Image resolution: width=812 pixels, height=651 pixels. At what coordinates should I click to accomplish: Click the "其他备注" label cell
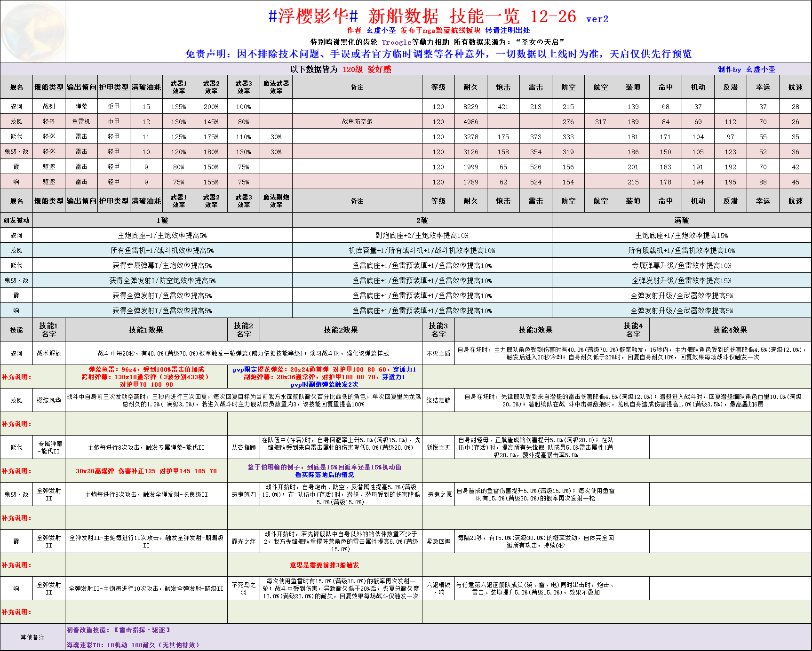click(x=32, y=637)
